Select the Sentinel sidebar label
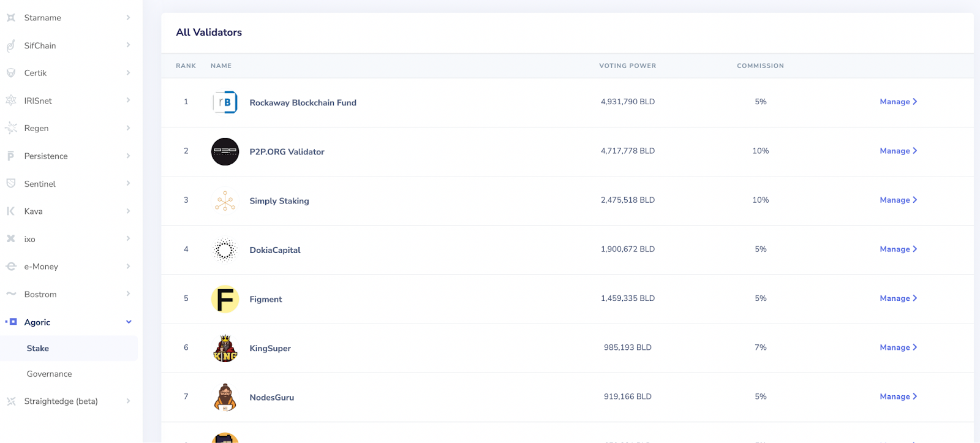This screenshot has width=980, height=443. pyautogui.click(x=40, y=184)
